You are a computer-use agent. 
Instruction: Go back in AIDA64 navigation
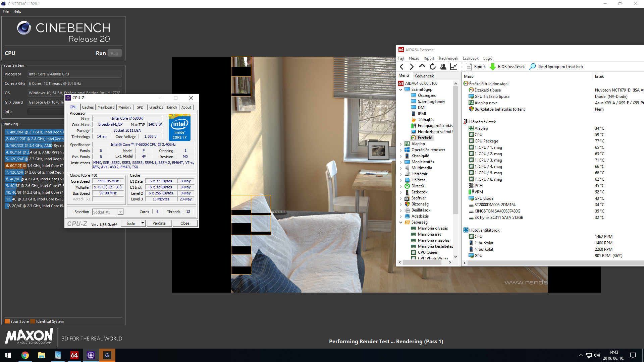402,67
